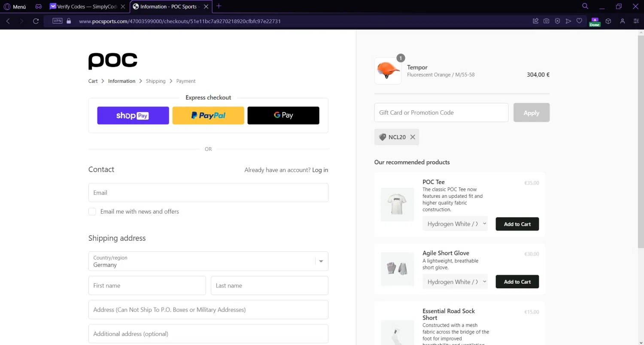The height and width of the screenshot is (345, 644).
Task: Close the Verify Codes SimplyCodes tab
Action: (123, 6)
